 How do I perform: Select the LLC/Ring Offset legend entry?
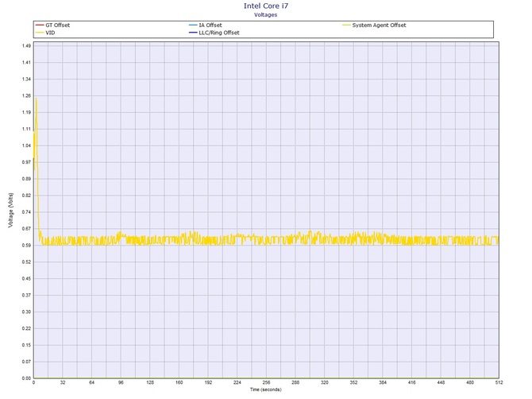(x=214, y=33)
